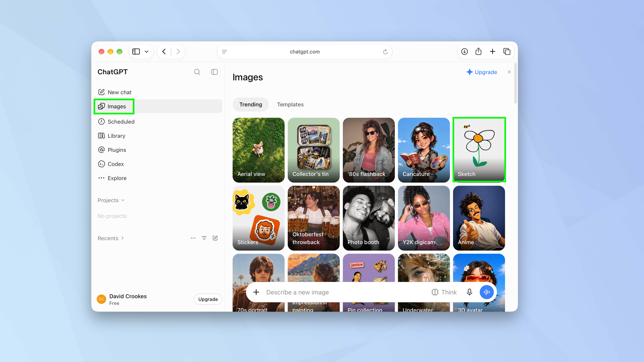Viewport: 644px width, 362px height.
Task: Collapse ChatGPT sidebar with panel icon
Action: click(214, 72)
